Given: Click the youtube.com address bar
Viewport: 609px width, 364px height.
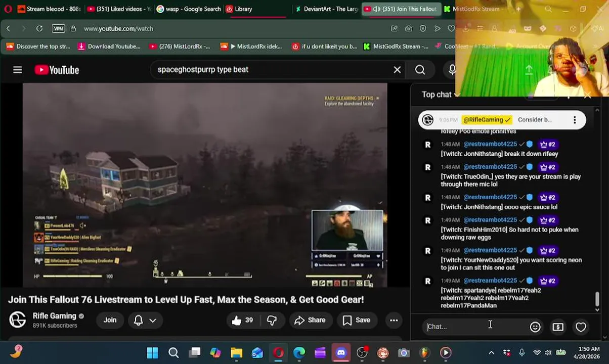Looking at the screenshot, I should click(x=233, y=29).
